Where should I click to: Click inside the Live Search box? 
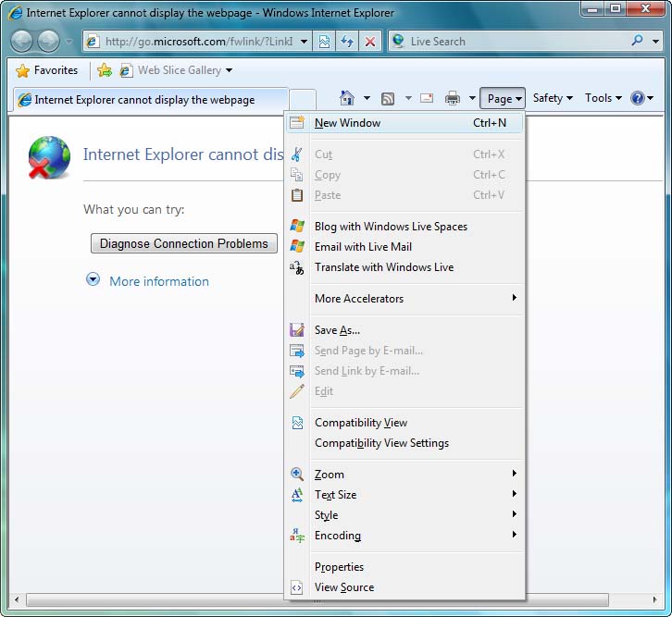pos(514,42)
